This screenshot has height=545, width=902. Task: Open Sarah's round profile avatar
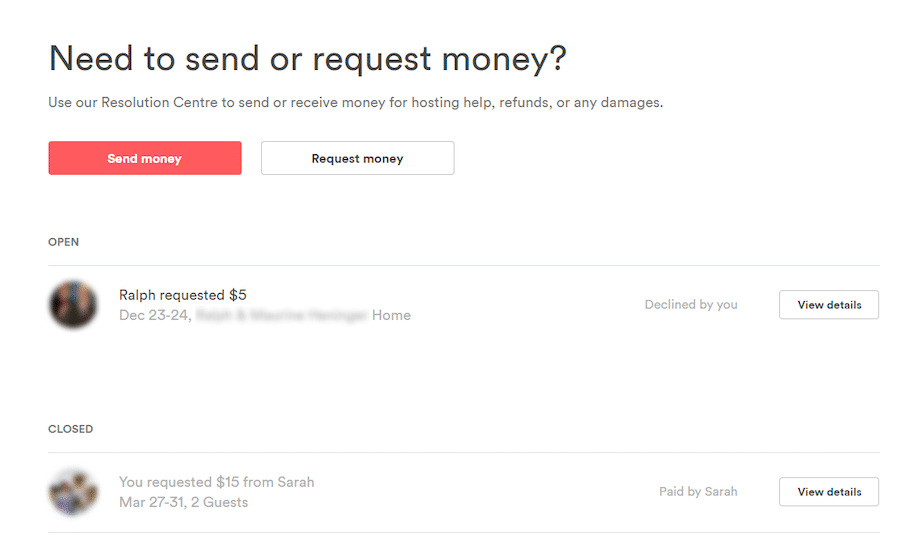pos(73,492)
